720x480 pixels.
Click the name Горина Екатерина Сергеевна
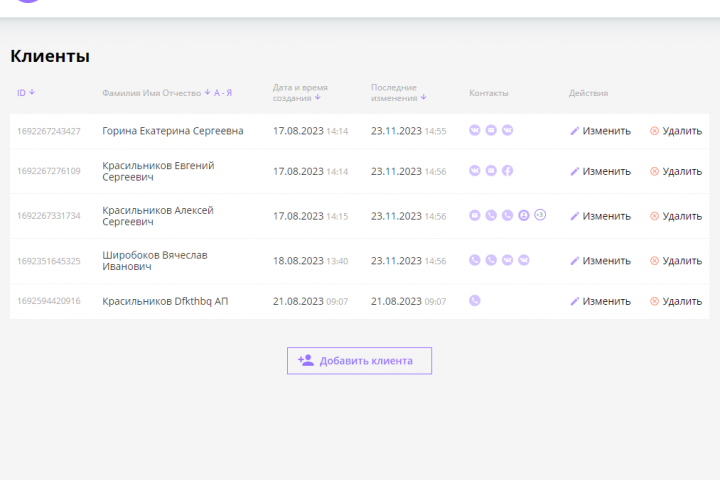[173, 131]
